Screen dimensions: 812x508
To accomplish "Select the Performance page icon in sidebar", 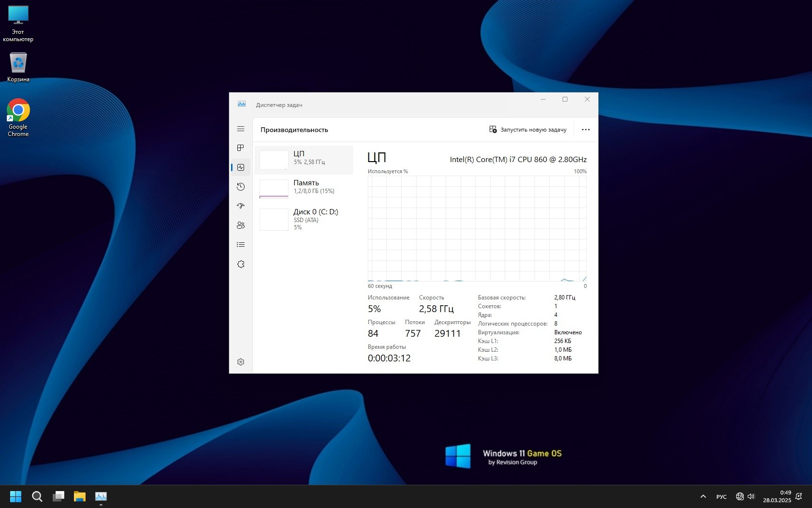I will pyautogui.click(x=241, y=167).
